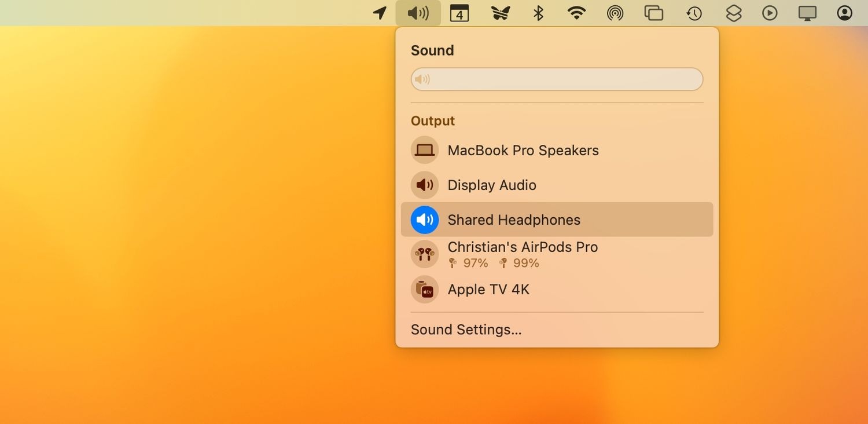Switch output to Display Audio

click(x=557, y=185)
